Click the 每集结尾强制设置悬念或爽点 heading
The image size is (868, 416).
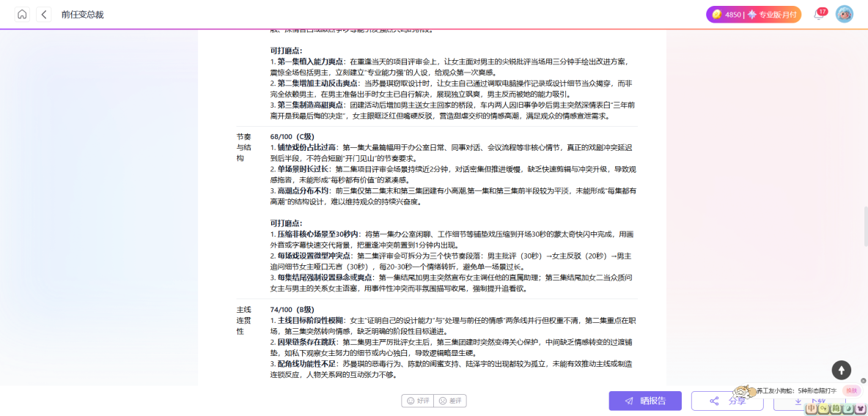click(x=325, y=277)
